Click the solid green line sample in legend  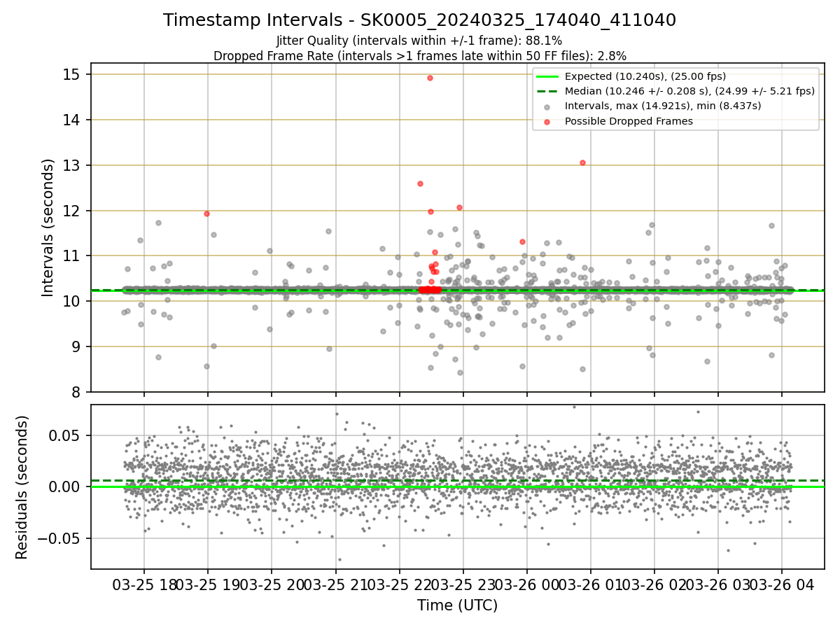pos(547,76)
